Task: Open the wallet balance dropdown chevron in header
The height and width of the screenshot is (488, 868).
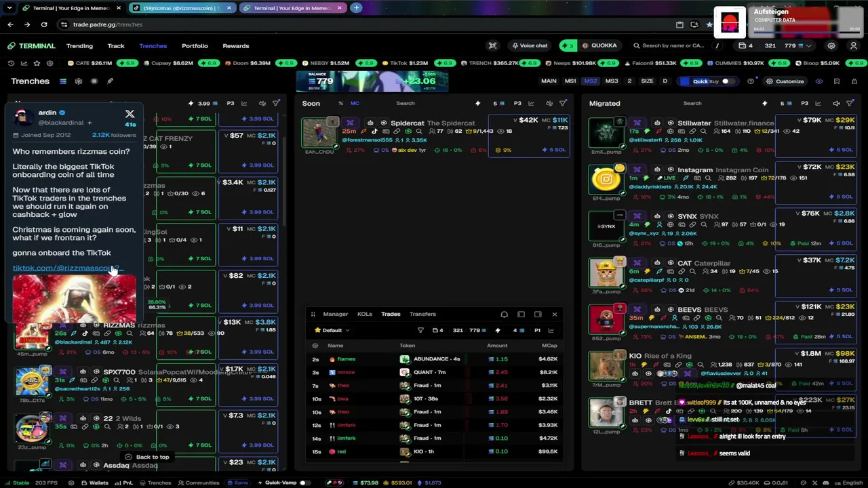Action: tap(808, 46)
